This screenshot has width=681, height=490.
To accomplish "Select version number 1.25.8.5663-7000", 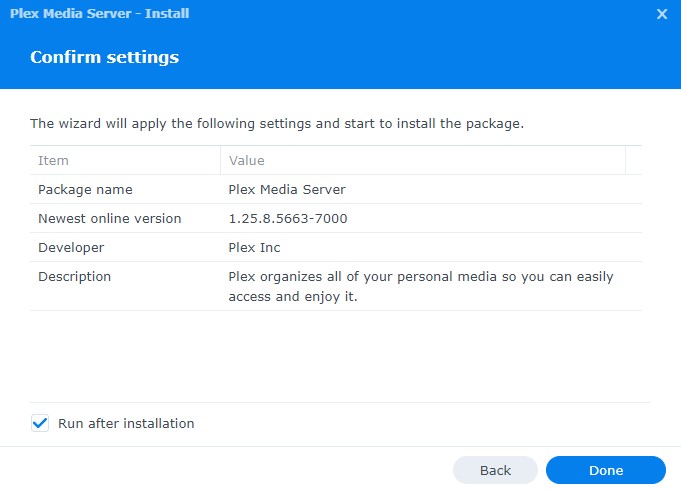I will 288,219.
